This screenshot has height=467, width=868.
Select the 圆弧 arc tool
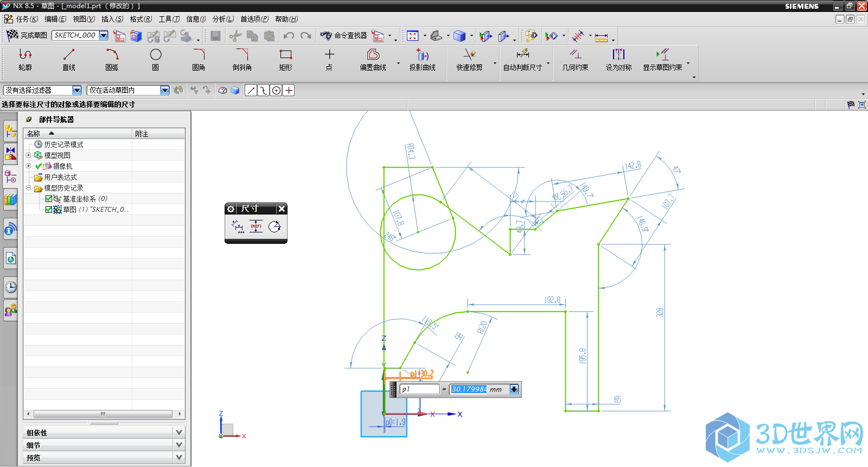tap(112, 60)
